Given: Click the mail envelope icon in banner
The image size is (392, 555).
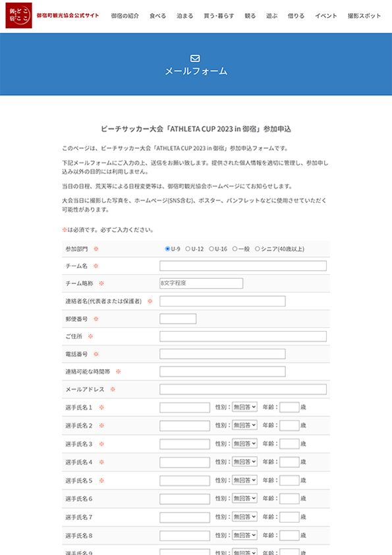Looking at the screenshot, I should click(195, 58).
